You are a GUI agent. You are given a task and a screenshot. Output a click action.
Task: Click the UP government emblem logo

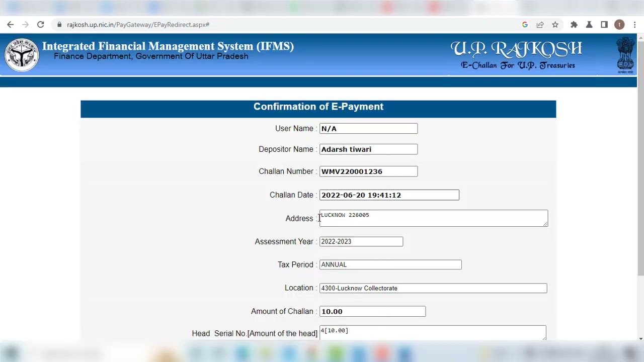pos(22,55)
